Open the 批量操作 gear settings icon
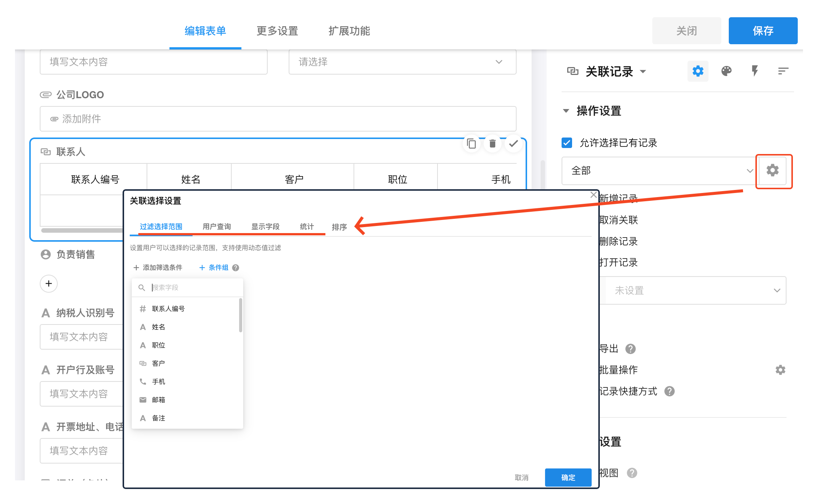Image resolution: width=818 pixels, height=504 pixels. click(780, 370)
